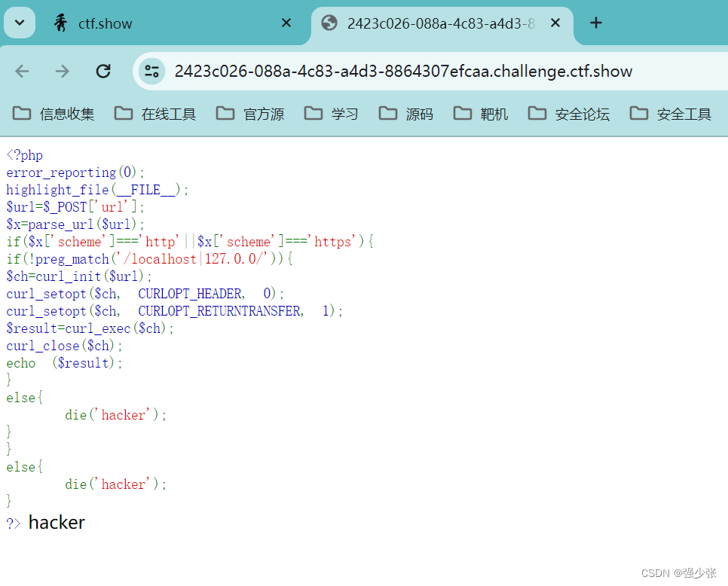Click the '$ch=curl_init($url);' line

click(79, 276)
